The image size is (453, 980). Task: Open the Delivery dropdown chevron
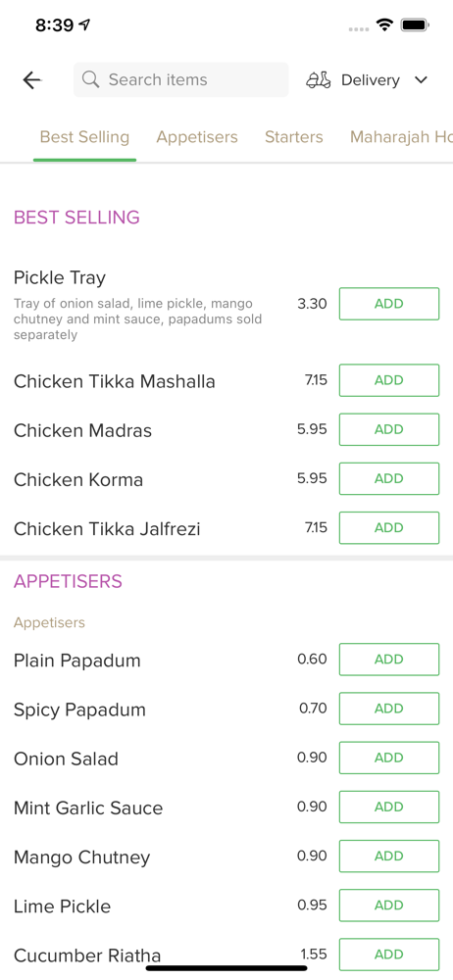point(421,80)
